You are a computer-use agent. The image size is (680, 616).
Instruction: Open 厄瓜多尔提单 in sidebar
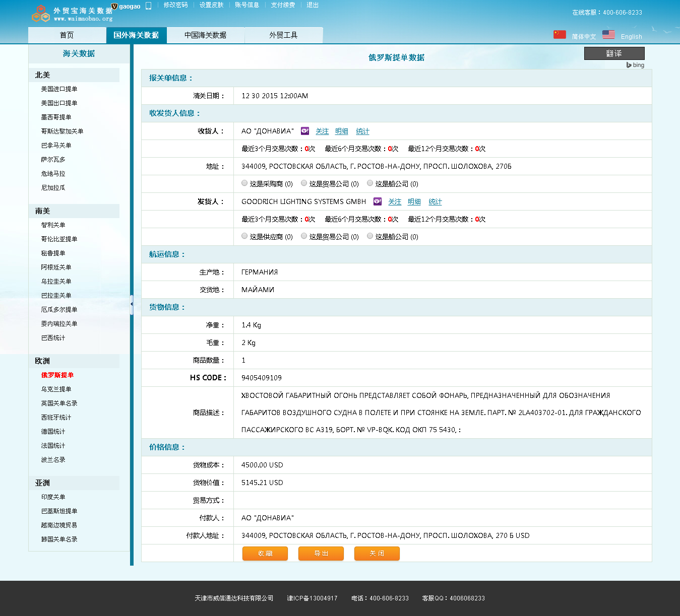coord(59,310)
